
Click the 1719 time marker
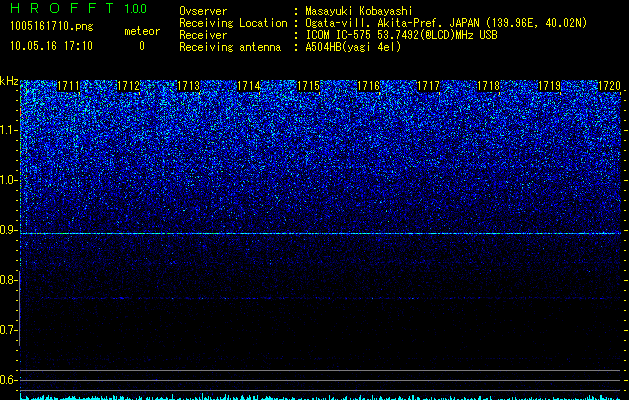click(549, 86)
